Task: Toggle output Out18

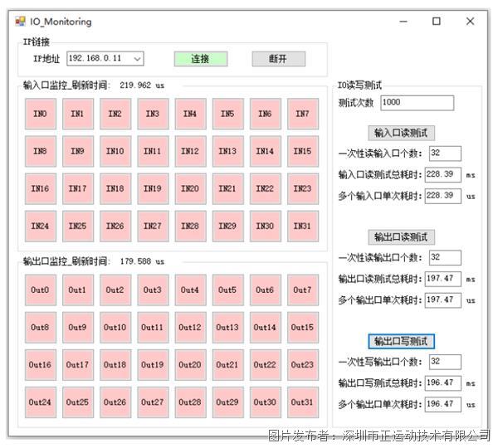Action: pos(115,365)
